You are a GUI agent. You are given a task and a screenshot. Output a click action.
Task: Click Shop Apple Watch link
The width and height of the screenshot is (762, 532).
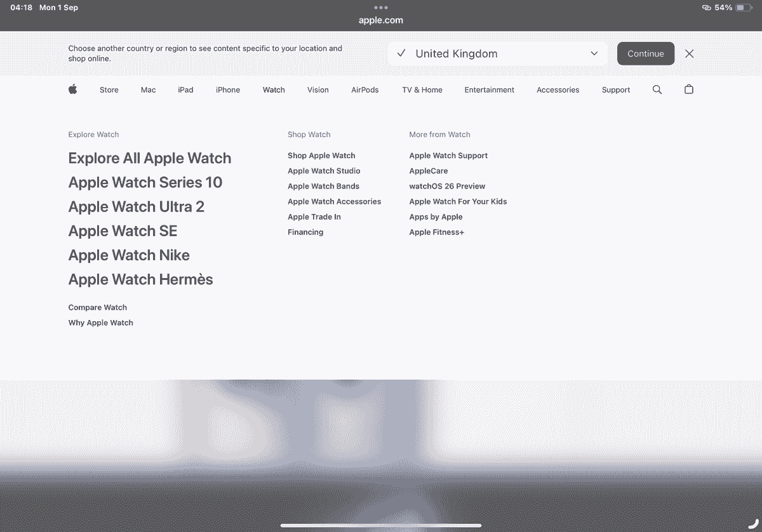click(x=321, y=156)
